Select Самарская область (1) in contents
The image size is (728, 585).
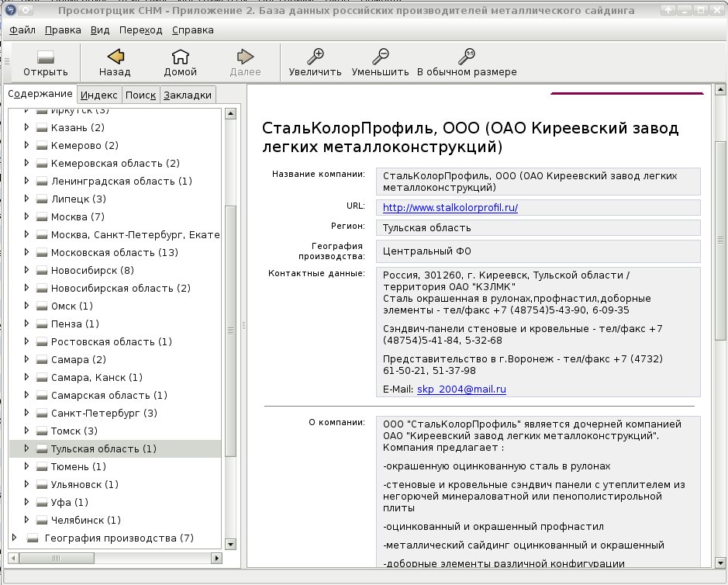point(109,396)
